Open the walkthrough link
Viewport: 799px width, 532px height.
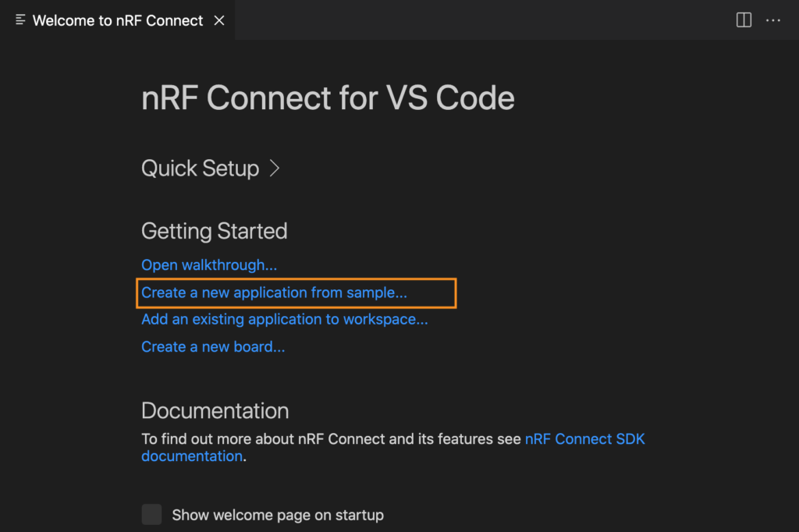209,265
